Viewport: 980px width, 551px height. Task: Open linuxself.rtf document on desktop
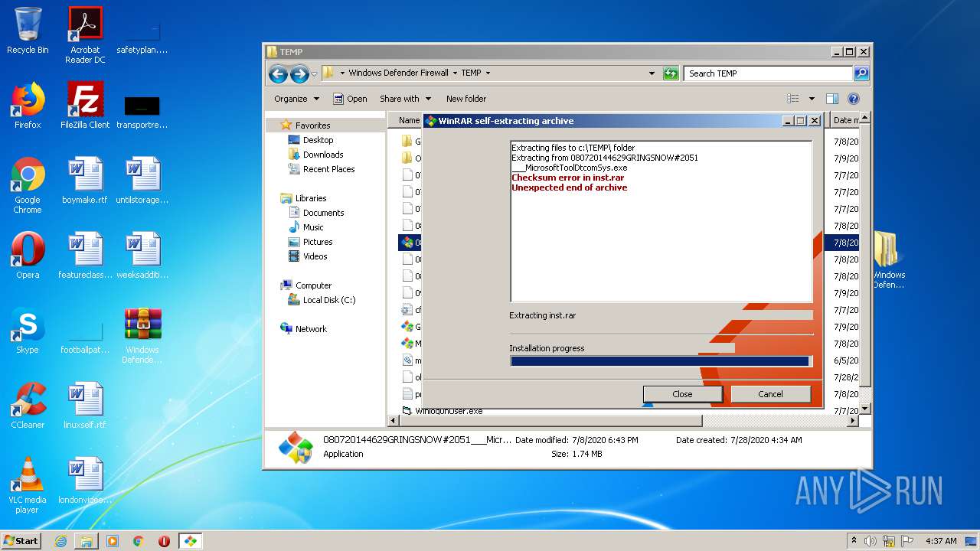pyautogui.click(x=85, y=406)
